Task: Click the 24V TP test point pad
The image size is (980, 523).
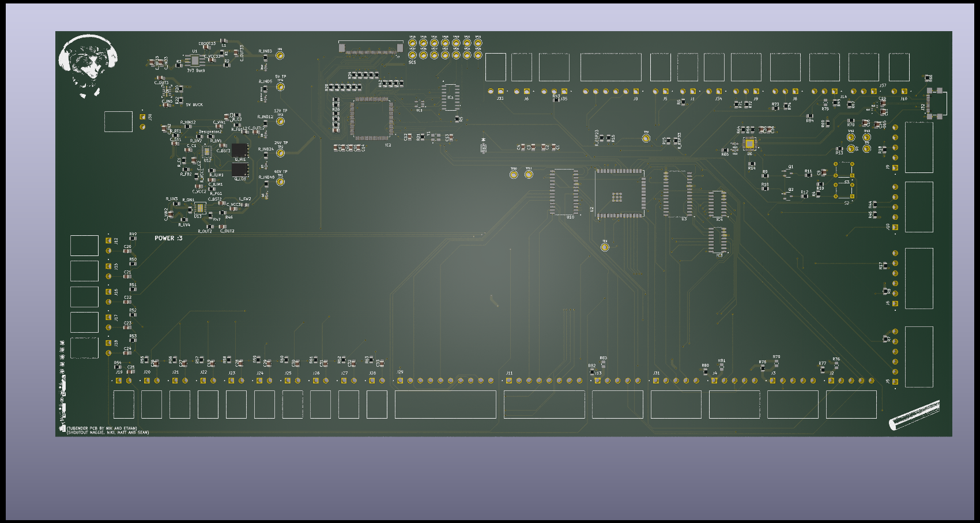Action: tap(280, 153)
